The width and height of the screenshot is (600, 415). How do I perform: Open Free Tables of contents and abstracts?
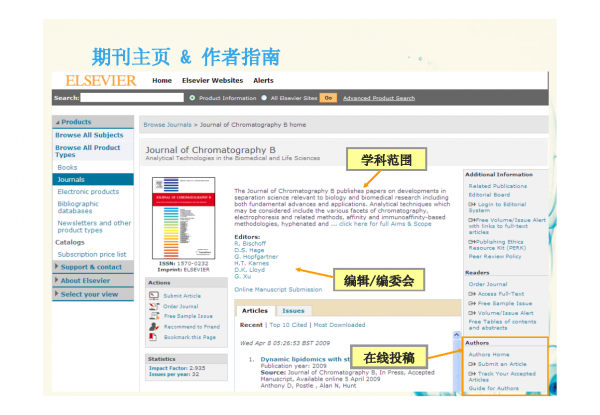502,325
